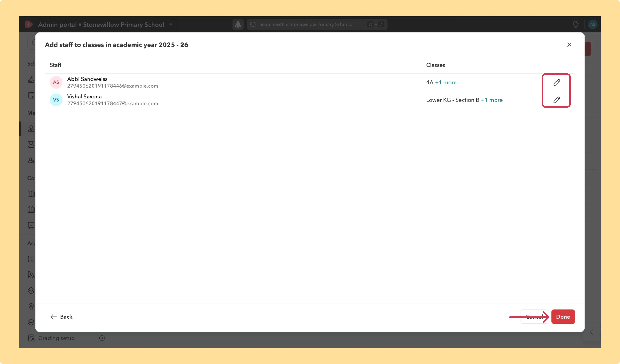The height and width of the screenshot is (364, 620).
Task: Click the AS avatar beside Abbi Sandweiss
Action: (56, 82)
